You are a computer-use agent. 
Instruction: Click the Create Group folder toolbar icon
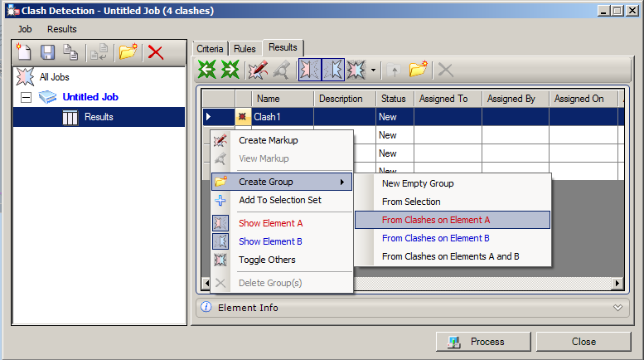(419, 69)
